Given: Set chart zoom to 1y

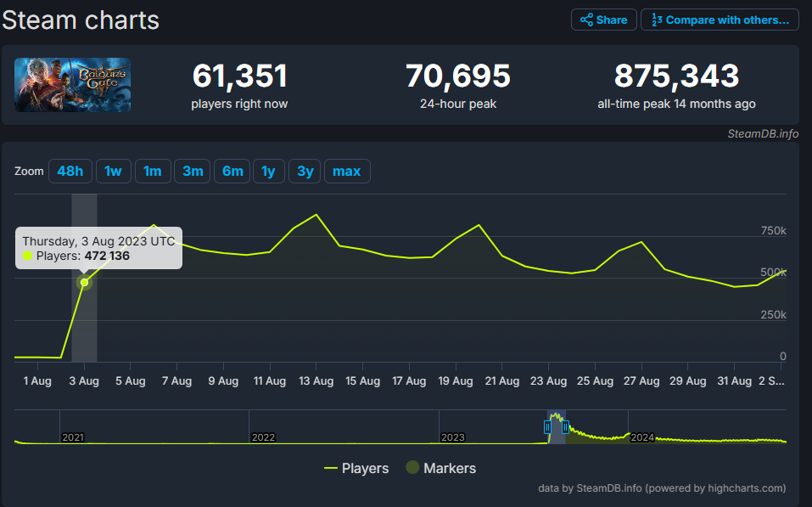Looking at the screenshot, I should pos(268,171).
